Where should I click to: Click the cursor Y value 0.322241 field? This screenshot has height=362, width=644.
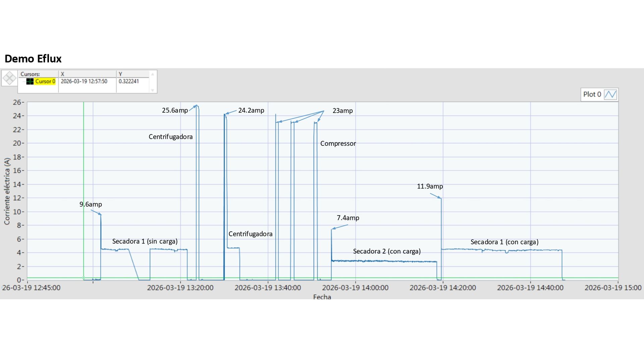click(x=129, y=81)
